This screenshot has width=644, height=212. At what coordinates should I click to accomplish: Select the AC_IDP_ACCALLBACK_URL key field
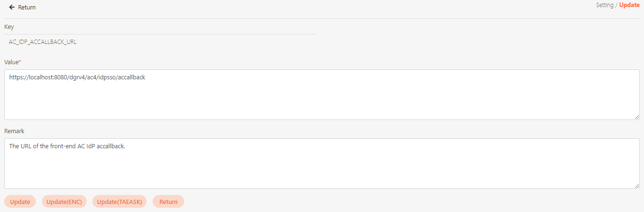click(x=43, y=42)
